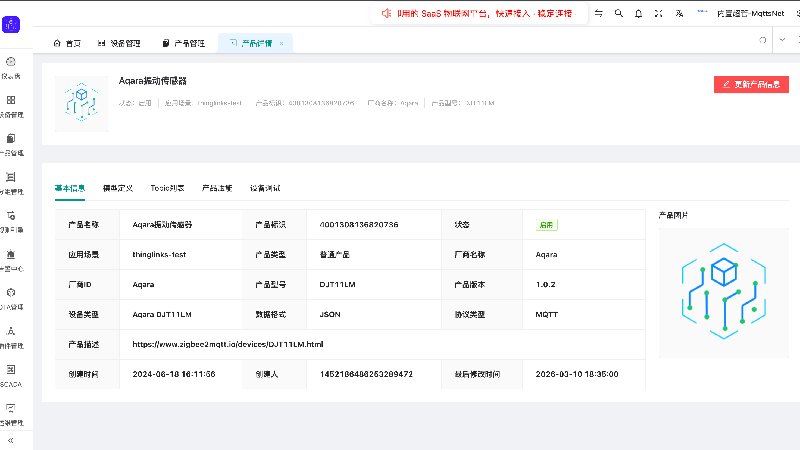Click the thinglinks-test scenario value
This screenshot has height=450, width=800.
(x=159, y=255)
